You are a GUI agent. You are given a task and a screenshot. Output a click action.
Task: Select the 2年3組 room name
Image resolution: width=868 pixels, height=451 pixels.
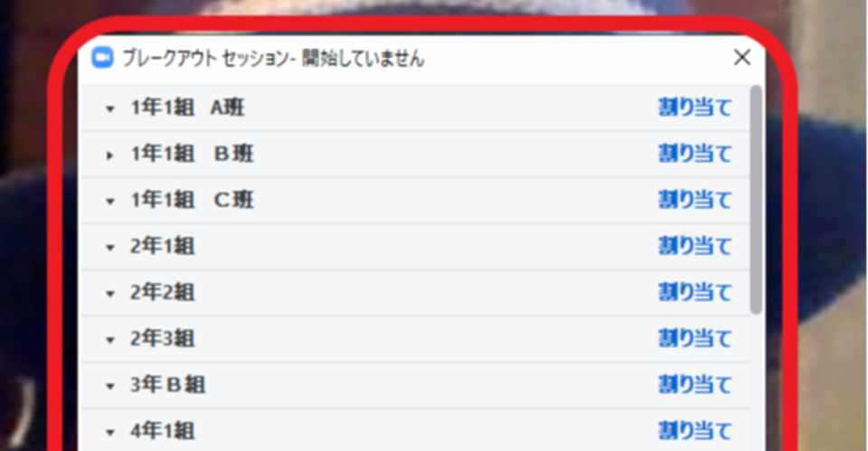pos(162,338)
